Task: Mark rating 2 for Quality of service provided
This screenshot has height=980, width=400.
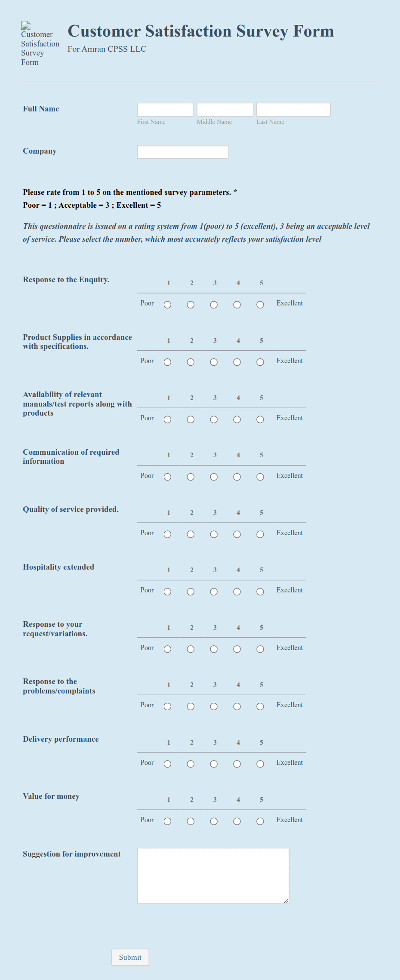Action: 191,534
